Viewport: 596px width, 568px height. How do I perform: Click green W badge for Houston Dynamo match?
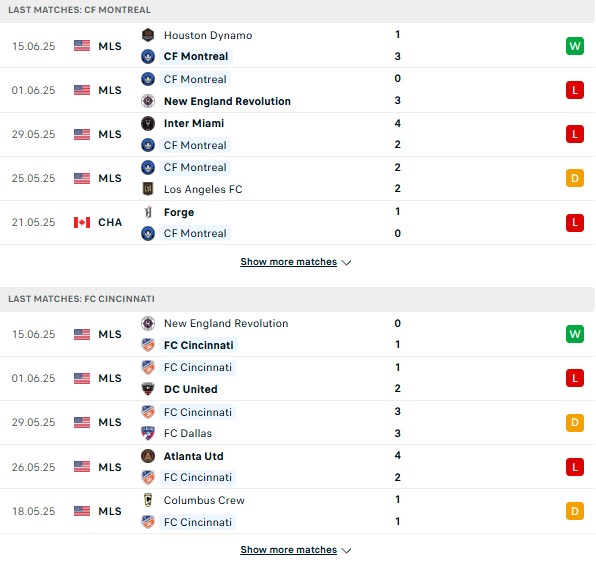pos(575,46)
